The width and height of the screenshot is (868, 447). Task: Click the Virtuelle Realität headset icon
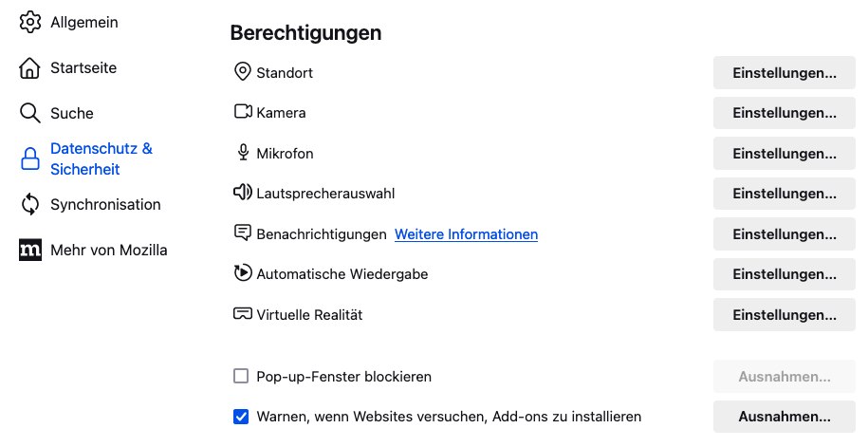[243, 314]
